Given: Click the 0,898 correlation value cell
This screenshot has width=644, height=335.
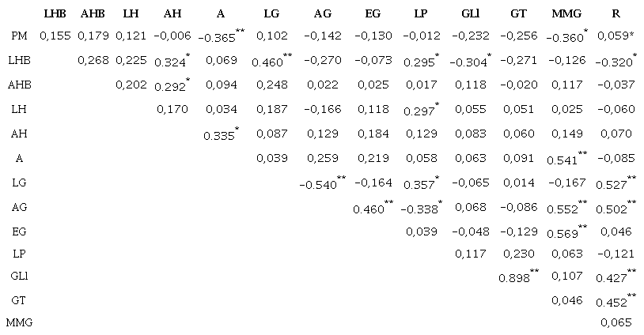Looking at the screenshot, I should pyautogui.click(x=515, y=277).
